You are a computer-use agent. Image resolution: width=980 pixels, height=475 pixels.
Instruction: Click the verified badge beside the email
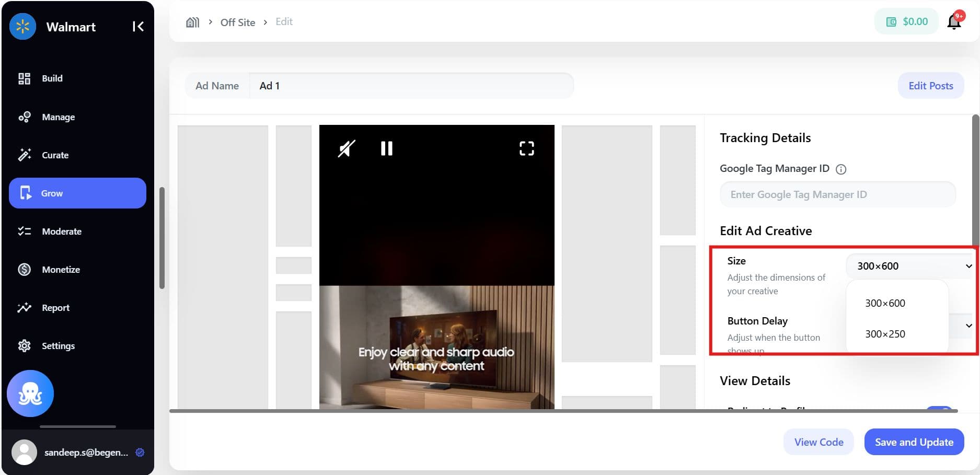coord(140,453)
